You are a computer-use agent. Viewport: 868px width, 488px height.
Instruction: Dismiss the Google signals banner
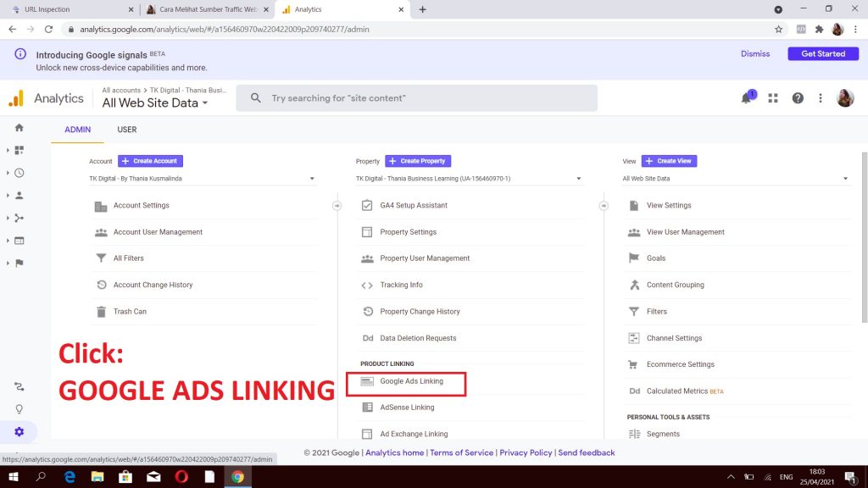coord(755,53)
